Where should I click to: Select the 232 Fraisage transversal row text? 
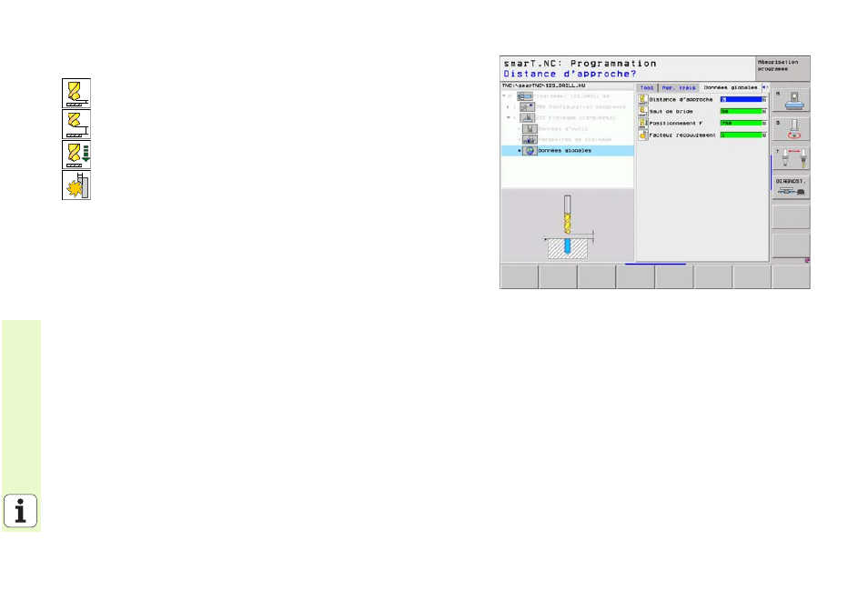pyautogui.click(x=575, y=118)
